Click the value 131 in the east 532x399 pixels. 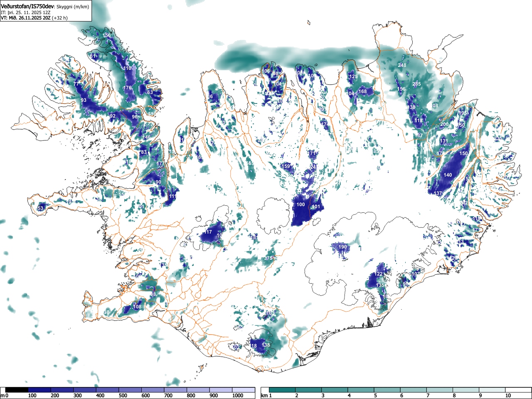point(444,141)
